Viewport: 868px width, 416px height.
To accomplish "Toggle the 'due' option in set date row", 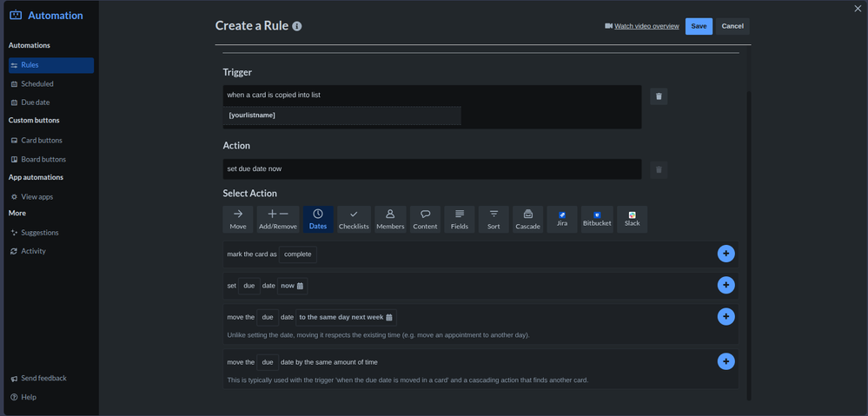I will 249,286.
